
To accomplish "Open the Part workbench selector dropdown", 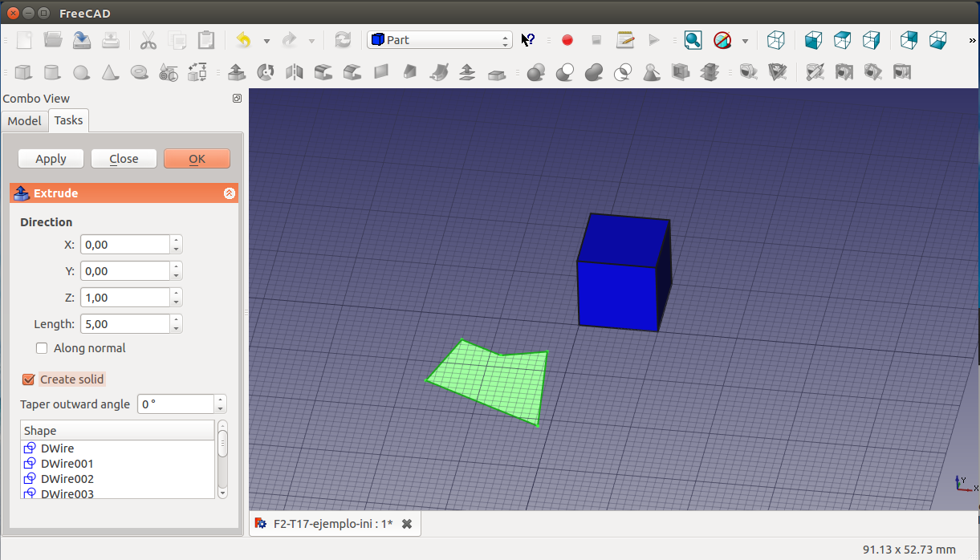I will pyautogui.click(x=439, y=40).
